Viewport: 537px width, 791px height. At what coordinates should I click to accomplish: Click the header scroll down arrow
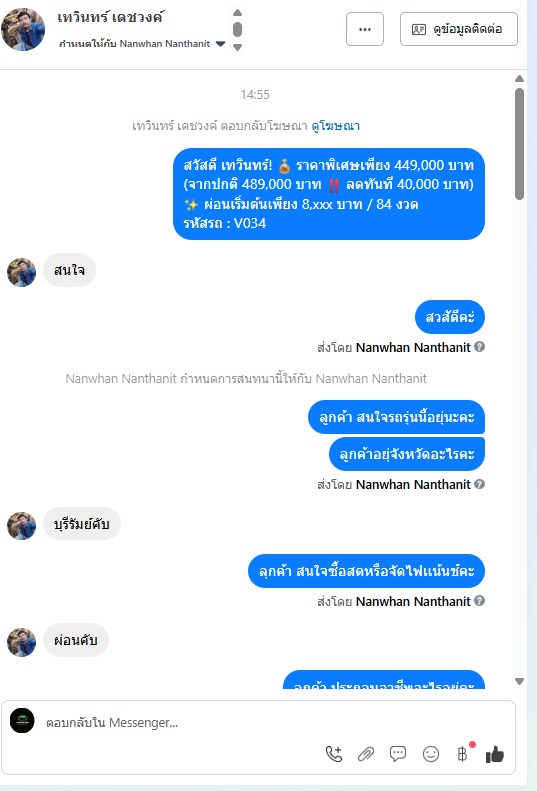(237, 47)
